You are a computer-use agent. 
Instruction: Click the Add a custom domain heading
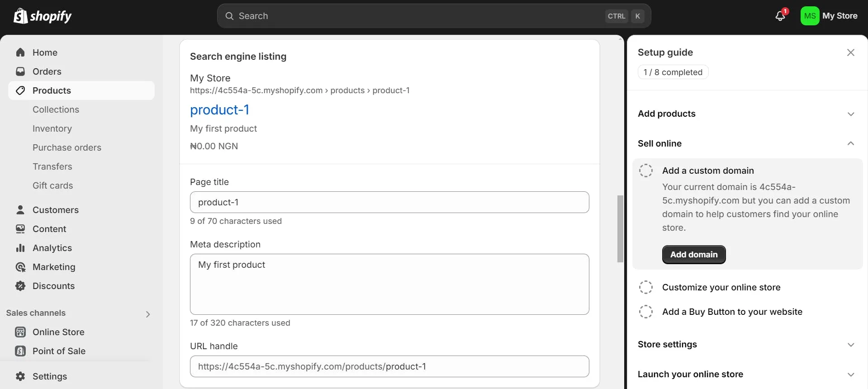[708, 171]
